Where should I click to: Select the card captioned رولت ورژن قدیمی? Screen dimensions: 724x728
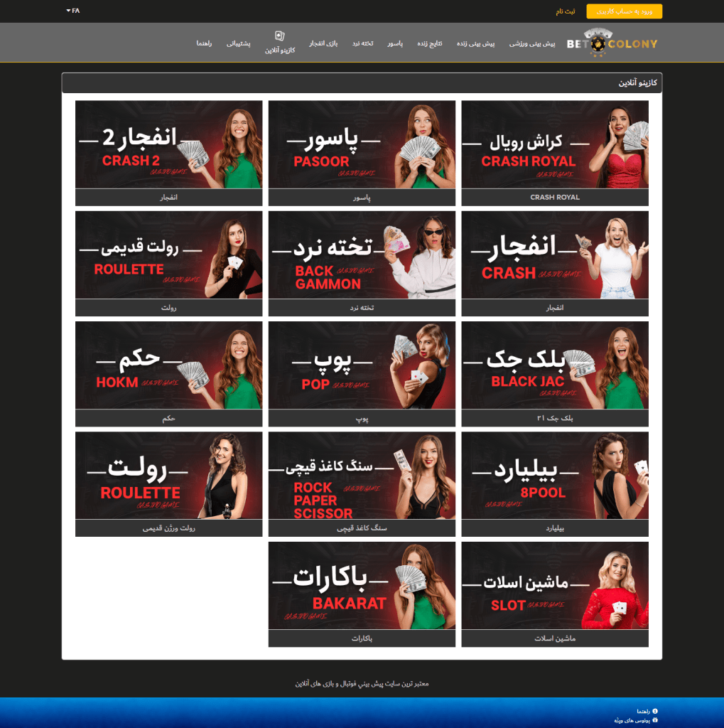[168, 484]
